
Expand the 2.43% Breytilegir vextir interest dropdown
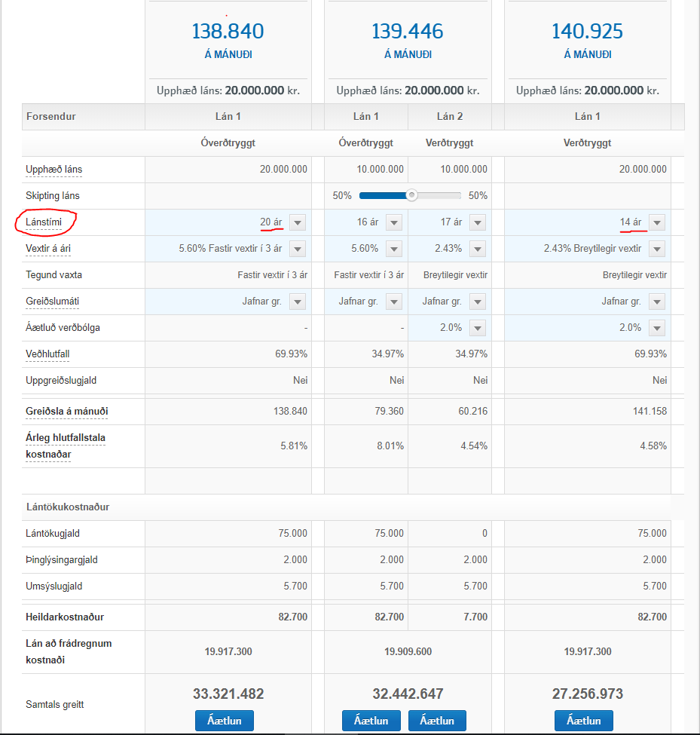657,249
